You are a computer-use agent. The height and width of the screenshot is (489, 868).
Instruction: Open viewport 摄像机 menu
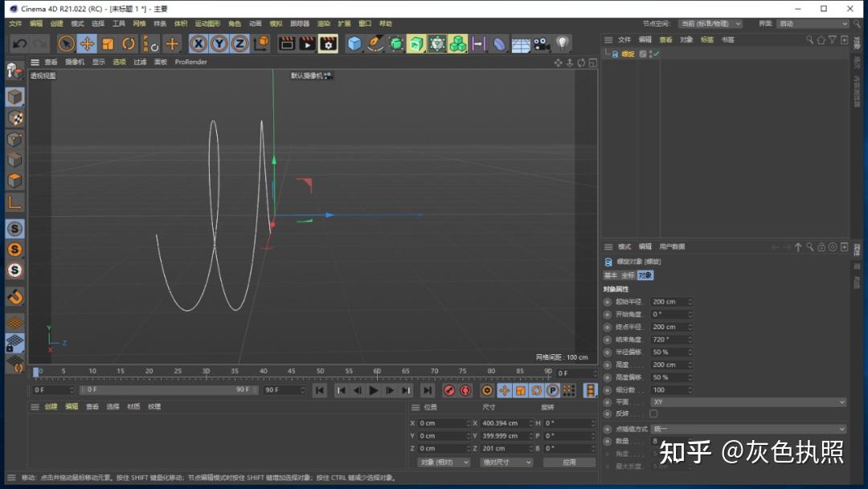(x=75, y=62)
